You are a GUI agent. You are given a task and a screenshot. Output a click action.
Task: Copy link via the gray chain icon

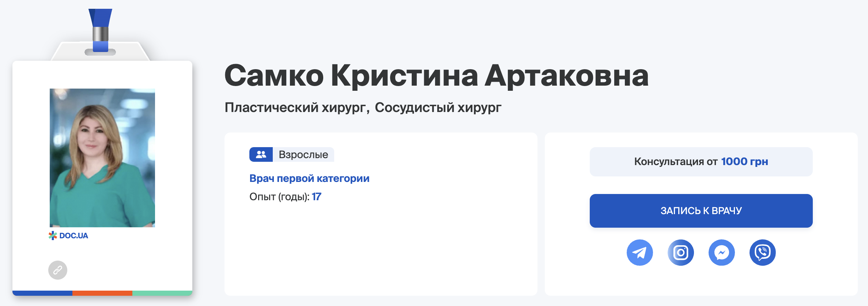(58, 270)
